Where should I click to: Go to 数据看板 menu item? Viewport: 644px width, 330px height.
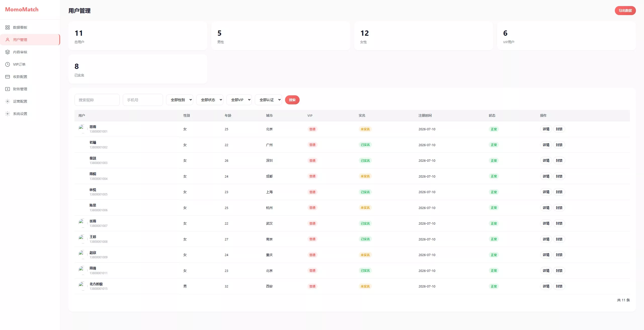coord(30,27)
